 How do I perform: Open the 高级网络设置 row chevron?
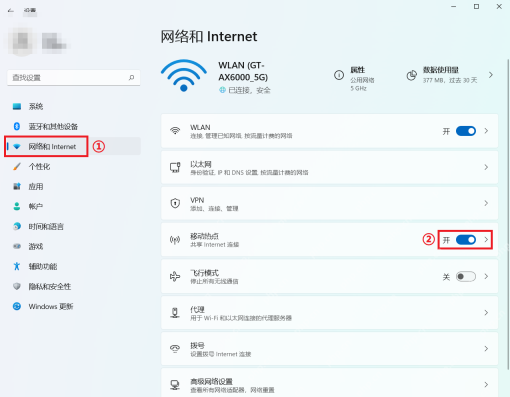click(x=486, y=385)
